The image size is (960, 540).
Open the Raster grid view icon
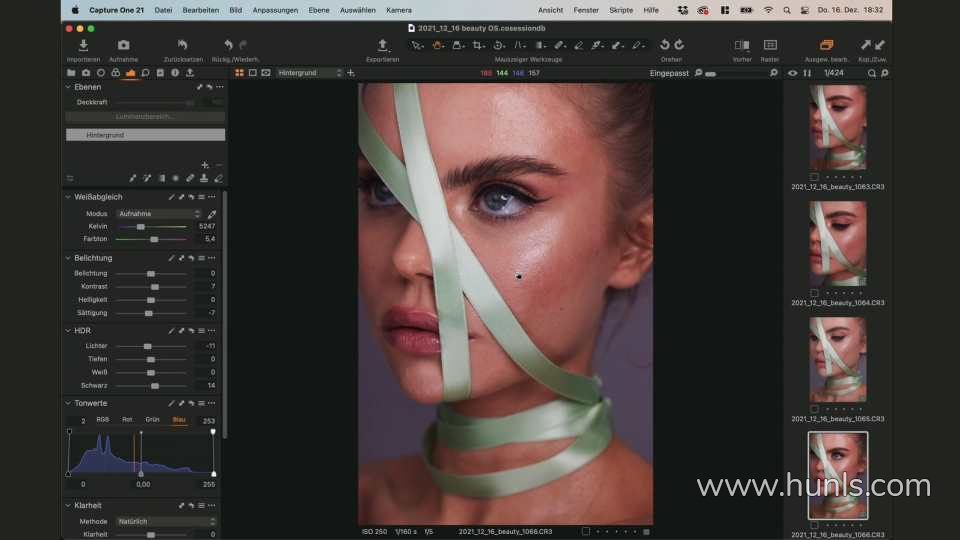[770, 46]
